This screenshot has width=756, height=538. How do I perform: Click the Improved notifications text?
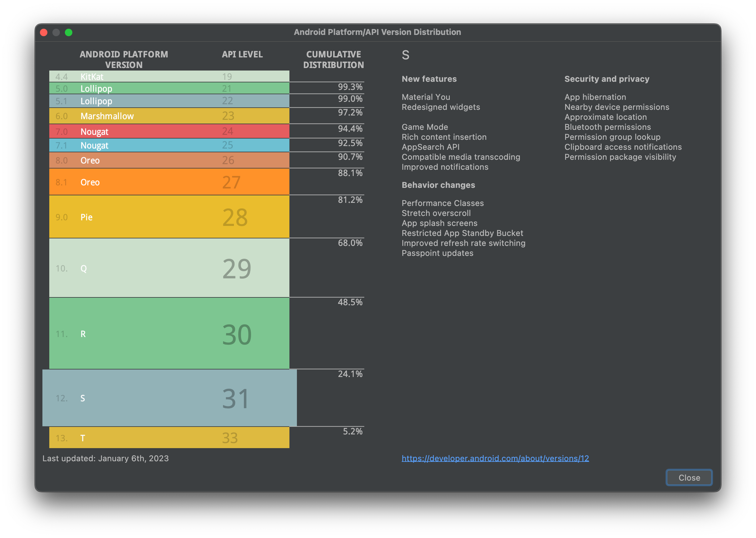click(x=445, y=167)
